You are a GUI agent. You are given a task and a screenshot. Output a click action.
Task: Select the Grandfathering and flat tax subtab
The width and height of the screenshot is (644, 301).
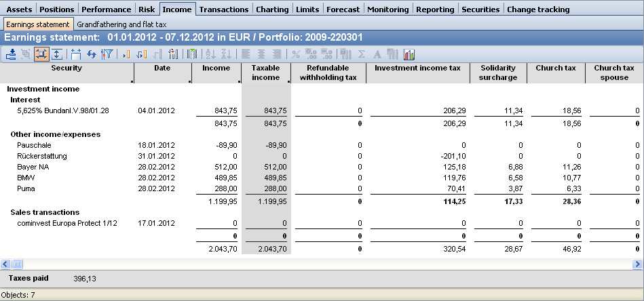click(121, 24)
